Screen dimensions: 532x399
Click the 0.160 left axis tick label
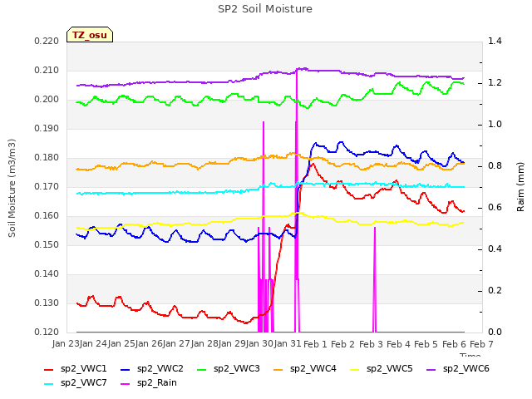click(x=47, y=216)
